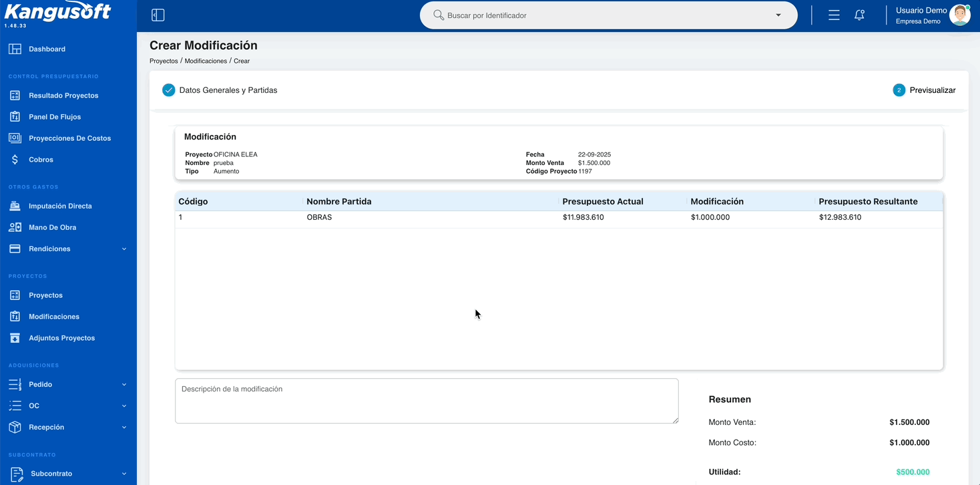Click the Rendiciones card icon
The width and height of the screenshot is (980, 485).
15,249
